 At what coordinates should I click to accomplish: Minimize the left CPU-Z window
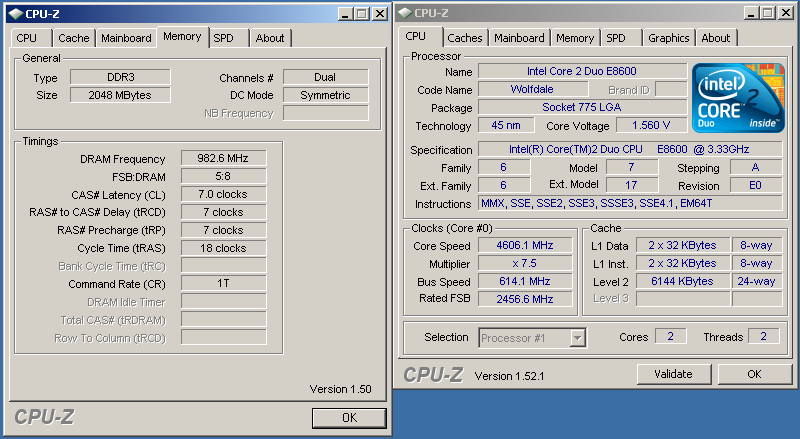[345, 14]
